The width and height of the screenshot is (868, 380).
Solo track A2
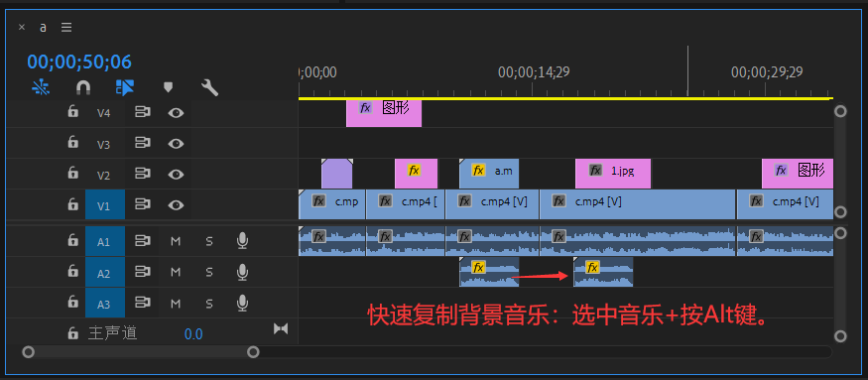pyautogui.click(x=209, y=272)
